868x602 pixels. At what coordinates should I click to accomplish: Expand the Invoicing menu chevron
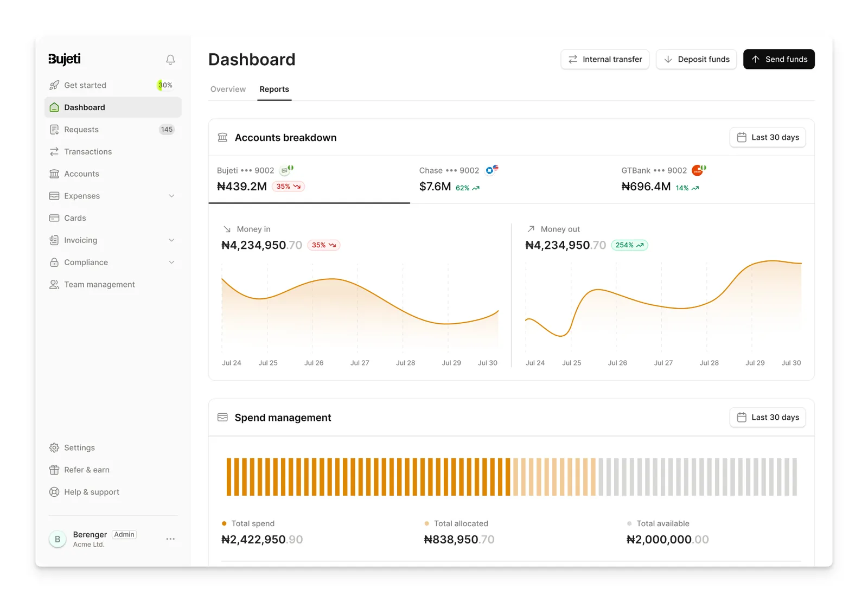tap(171, 240)
